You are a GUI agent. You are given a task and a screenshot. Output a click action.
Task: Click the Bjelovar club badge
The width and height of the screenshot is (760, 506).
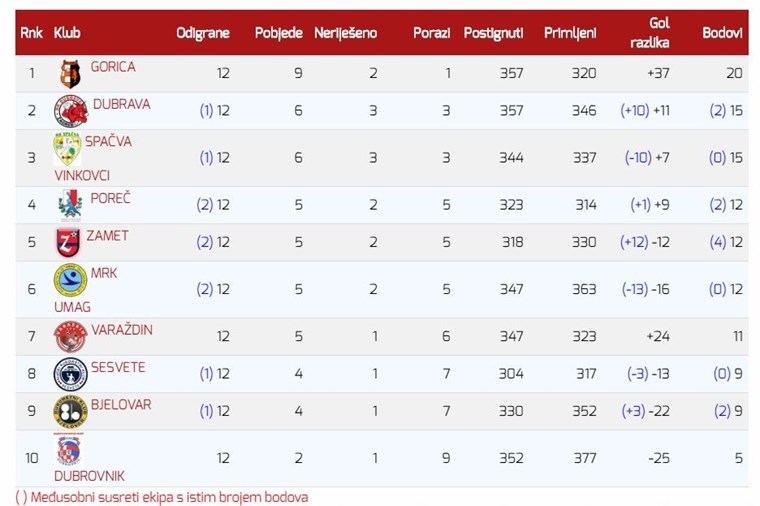point(70,411)
